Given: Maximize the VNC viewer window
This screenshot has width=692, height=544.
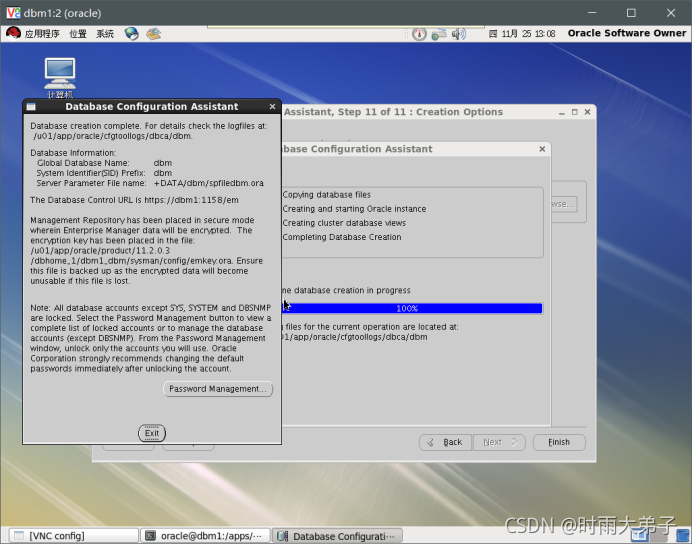Looking at the screenshot, I should (x=631, y=13).
